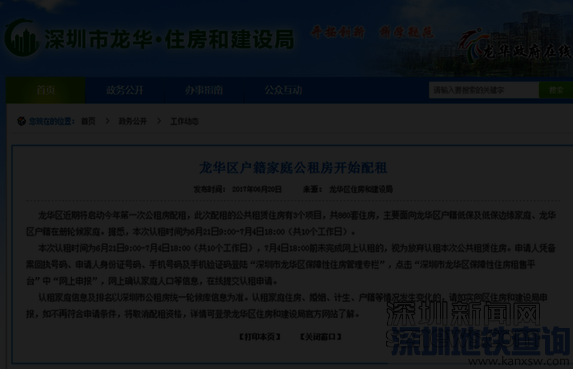Viewport: 573px width, 369px height.
Task: Focus the keyword search input field
Action: pyautogui.click(x=483, y=90)
